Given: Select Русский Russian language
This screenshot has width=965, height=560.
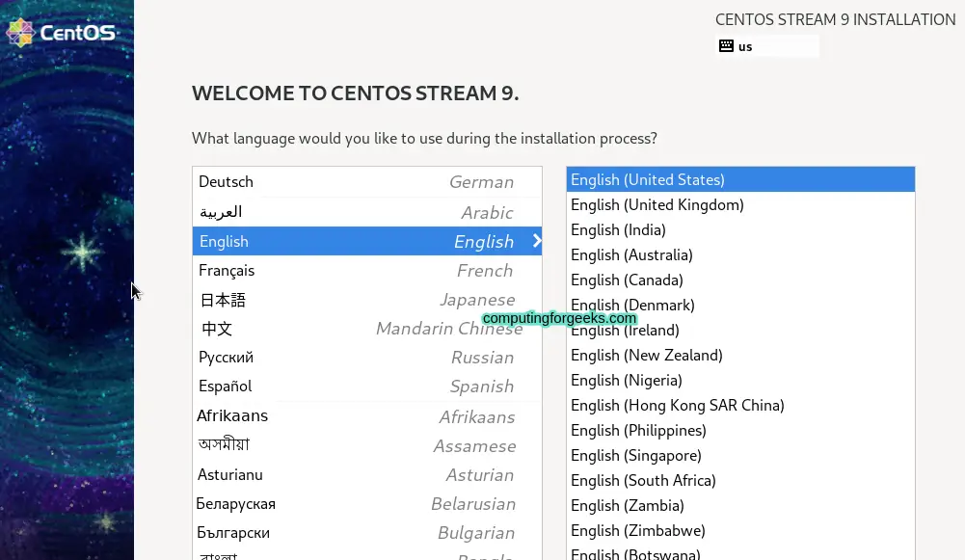Looking at the screenshot, I should coord(367,358).
